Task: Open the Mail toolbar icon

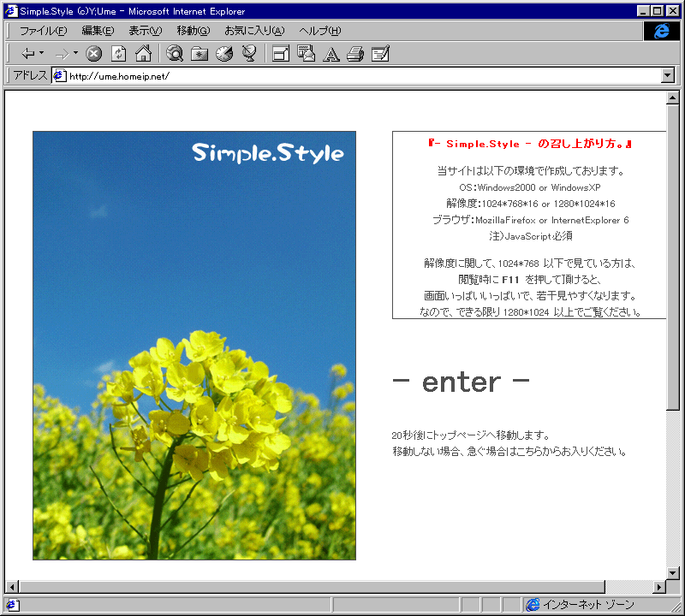Action: pyautogui.click(x=306, y=54)
